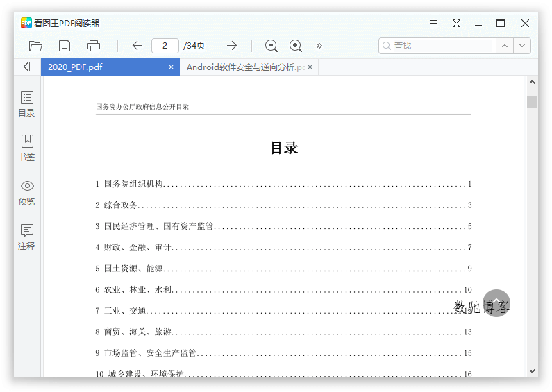Expand more toolbar tools with double chevron
Viewport: 552px width, 392px height.
click(319, 46)
